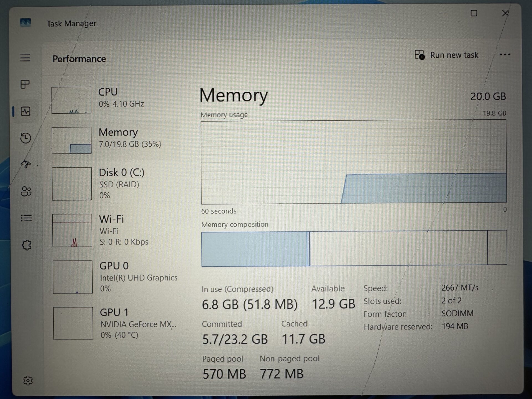Image resolution: width=532 pixels, height=399 pixels.
Task: Open the App history icon
Action: (x=26, y=138)
